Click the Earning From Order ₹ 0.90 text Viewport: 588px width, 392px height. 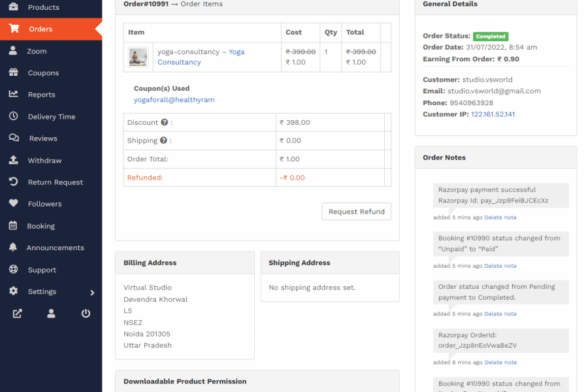click(470, 59)
